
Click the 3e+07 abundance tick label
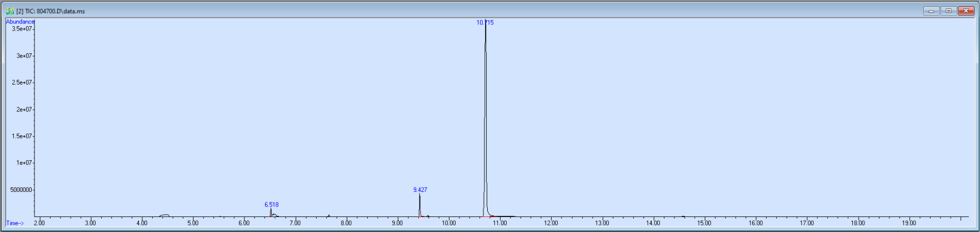(24, 56)
